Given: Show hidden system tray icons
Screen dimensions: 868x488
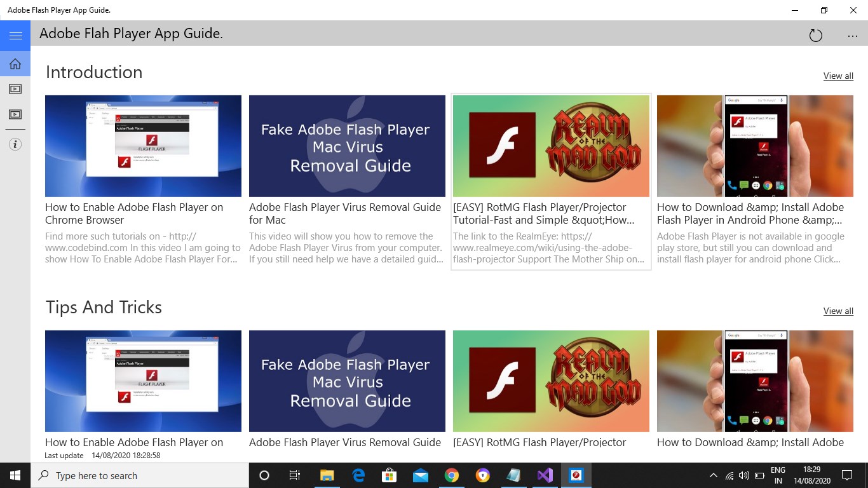Looking at the screenshot, I should click(714, 475).
